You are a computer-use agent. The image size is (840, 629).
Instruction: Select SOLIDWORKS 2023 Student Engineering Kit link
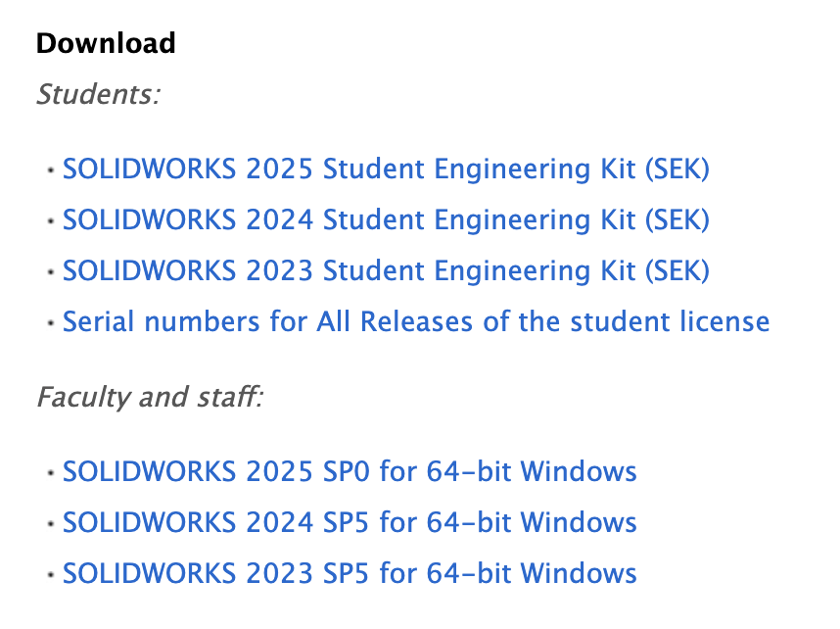tap(386, 270)
